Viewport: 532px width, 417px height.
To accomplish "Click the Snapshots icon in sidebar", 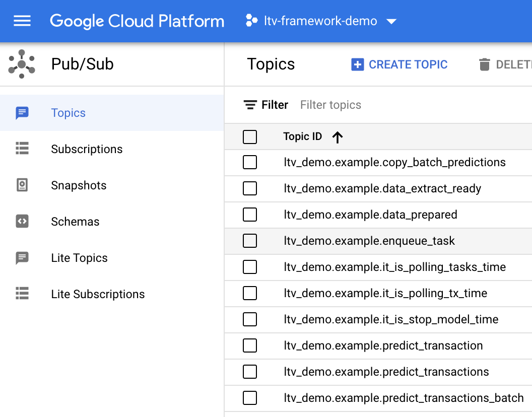I will coord(22,185).
